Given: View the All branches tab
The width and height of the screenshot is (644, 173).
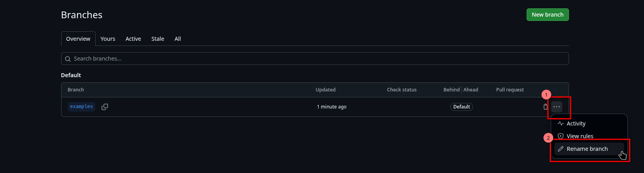Looking at the screenshot, I should [x=178, y=39].
